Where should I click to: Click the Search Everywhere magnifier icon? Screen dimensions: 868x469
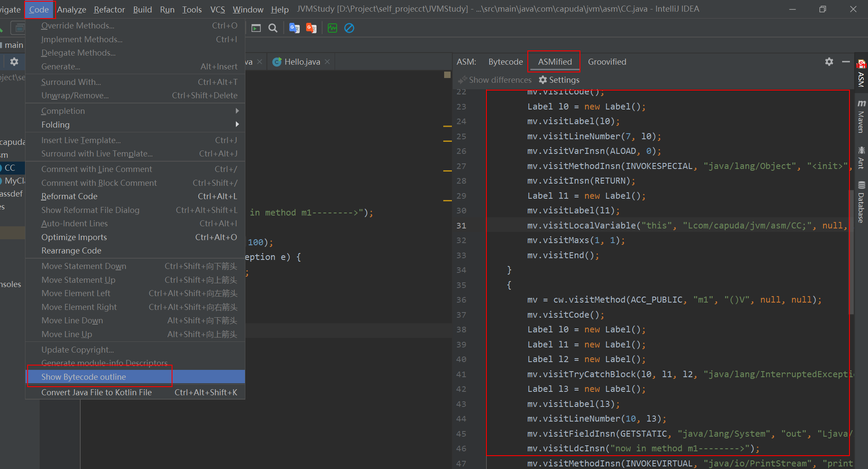[x=273, y=28]
